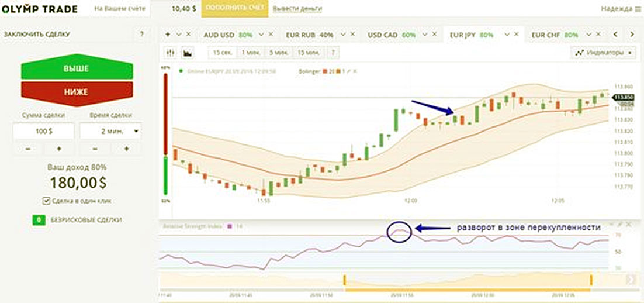Expand the Индикаторы dropdown
The width and height of the screenshot is (644, 303).
604,53
